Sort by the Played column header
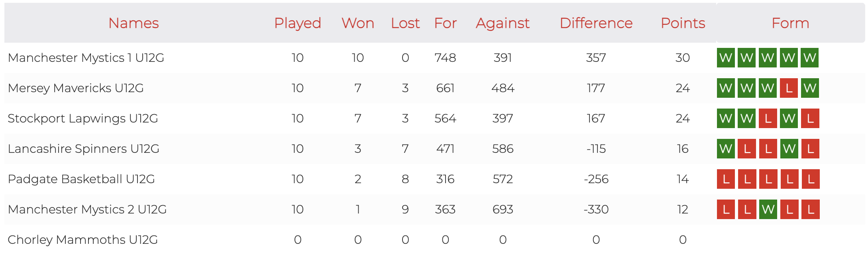The image size is (868, 257). 297,23
